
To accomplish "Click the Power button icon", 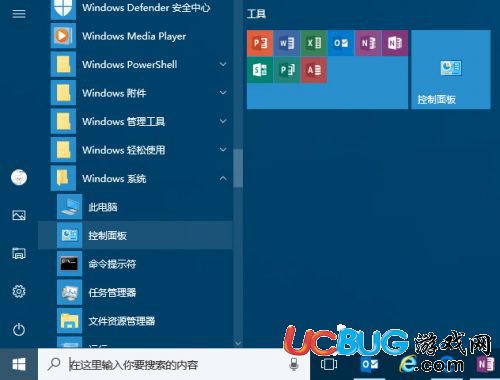I will point(19,329).
